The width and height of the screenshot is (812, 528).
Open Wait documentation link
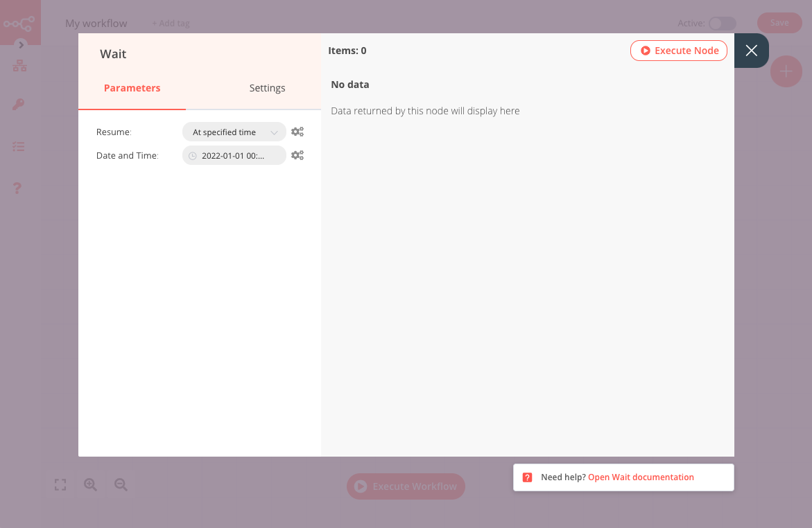coord(641,477)
